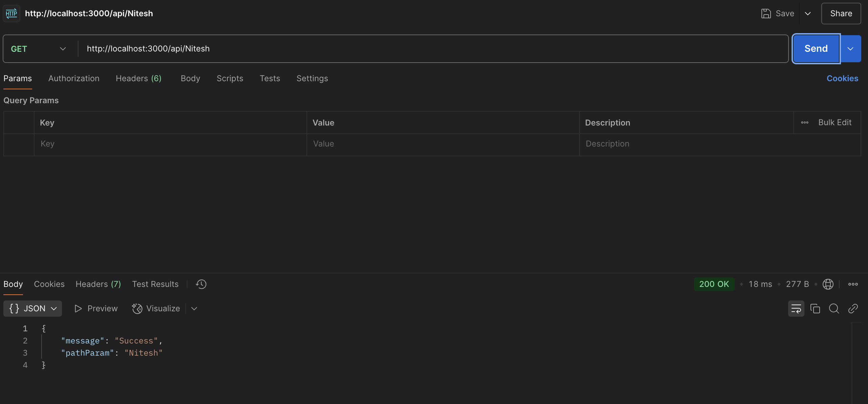Open the request Headers (6) tab

pyautogui.click(x=139, y=78)
